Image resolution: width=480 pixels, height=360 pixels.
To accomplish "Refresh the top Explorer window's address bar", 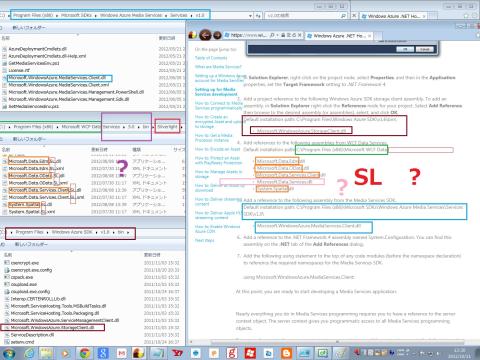I will click(258, 15).
